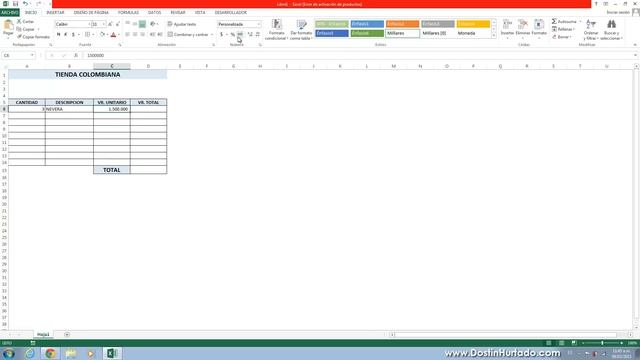This screenshot has height=360, width=640.
Task: Apply accounting dollar number format
Action: [222, 35]
